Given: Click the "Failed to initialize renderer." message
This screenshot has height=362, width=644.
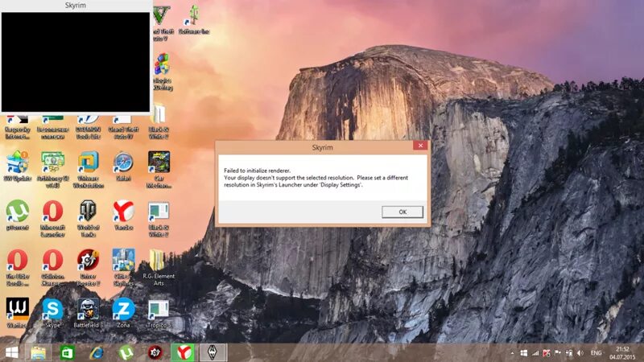Looking at the screenshot, I should 257,171.
